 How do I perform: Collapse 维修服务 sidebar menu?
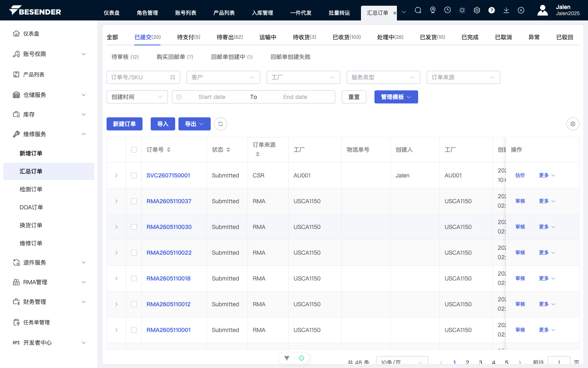click(x=49, y=134)
